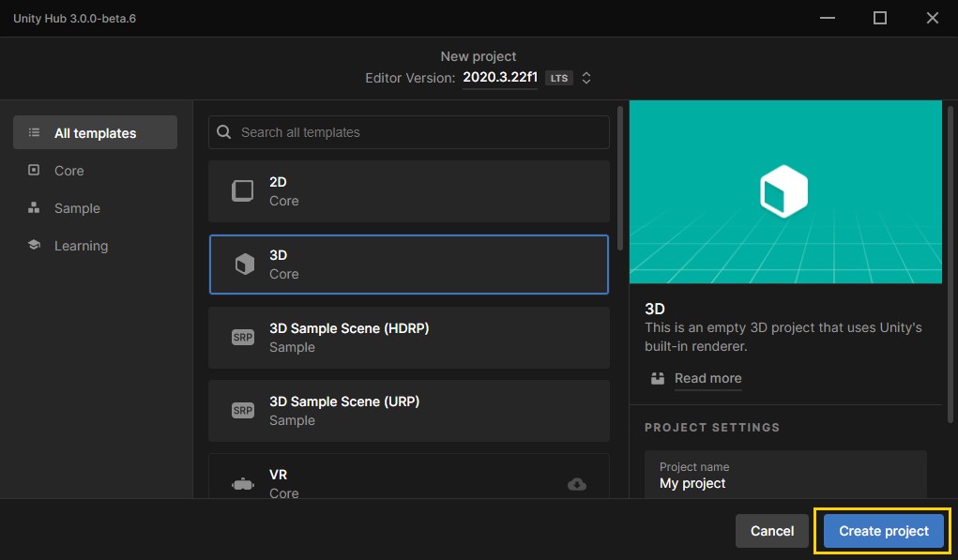Screen dimensions: 958x560
Task: Choose the 2D Core template
Action: coord(409,191)
